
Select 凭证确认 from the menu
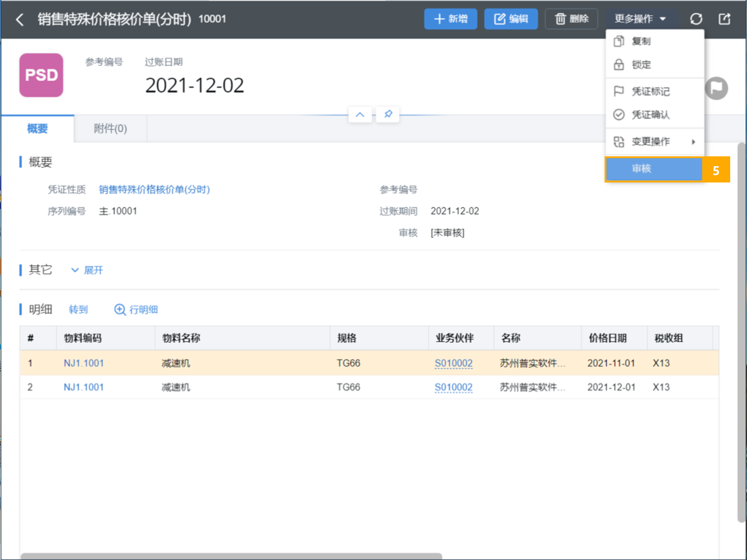click(x=655, y=115)
